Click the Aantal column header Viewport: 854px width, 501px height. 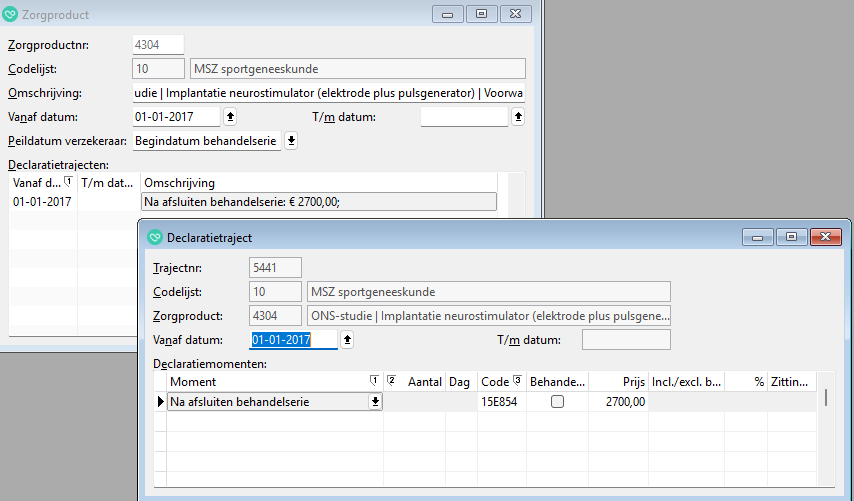(415, 382)
